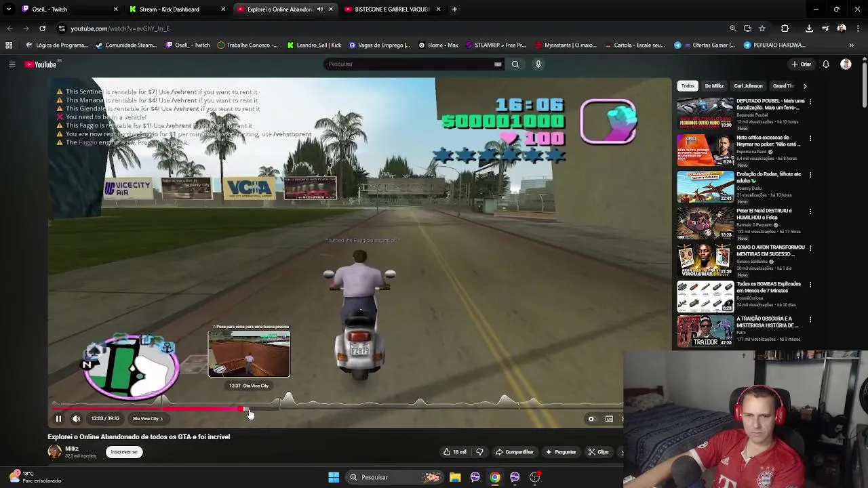Open Todas as BOMBAS Explicadas video
The image size is (868, 488).
tap(705, 296)
